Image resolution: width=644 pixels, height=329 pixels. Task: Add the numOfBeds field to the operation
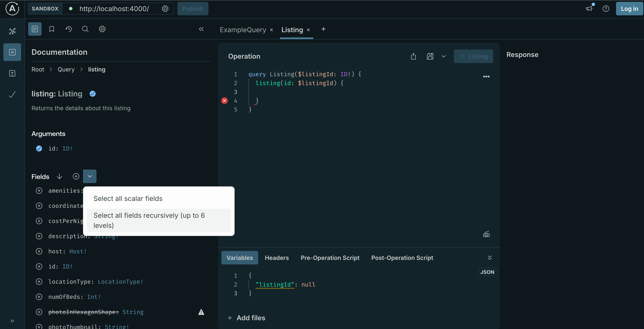coord(39,297)
